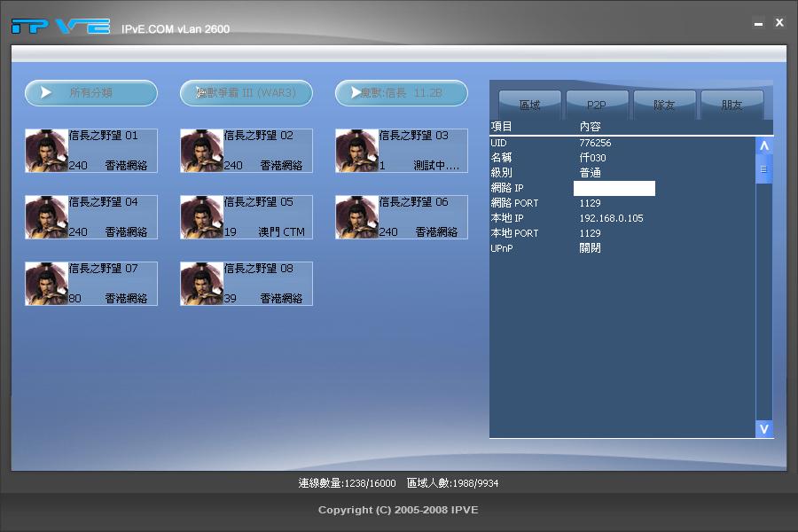
Task: Open the 所有分類 category button
Action: click(91, 93)
